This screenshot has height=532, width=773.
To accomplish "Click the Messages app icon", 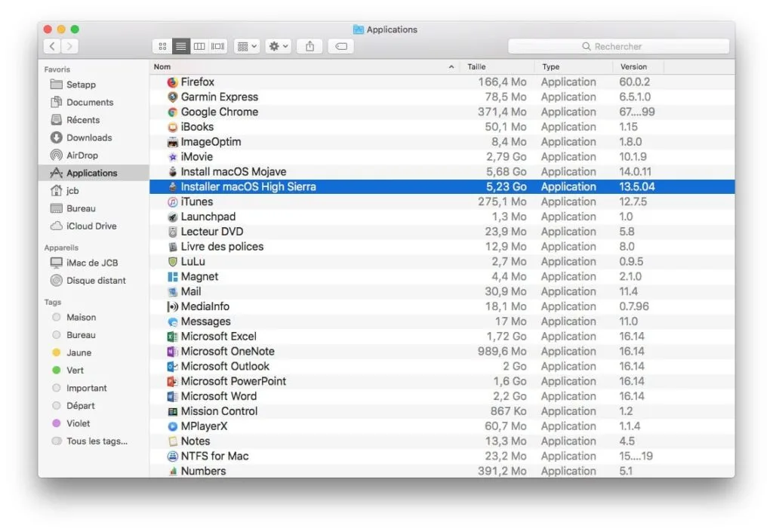I will pyautogui.click(x=172, y=321).
